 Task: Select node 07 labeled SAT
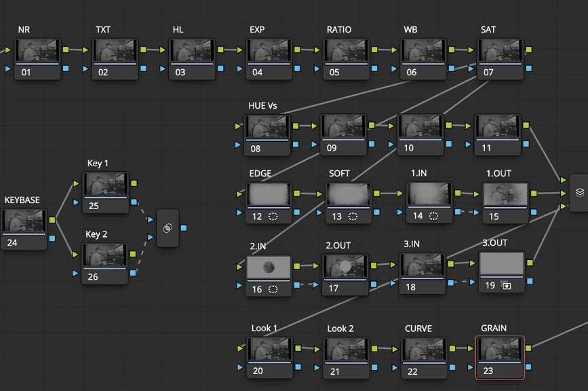pyautogui.click(x=501, y=59)
